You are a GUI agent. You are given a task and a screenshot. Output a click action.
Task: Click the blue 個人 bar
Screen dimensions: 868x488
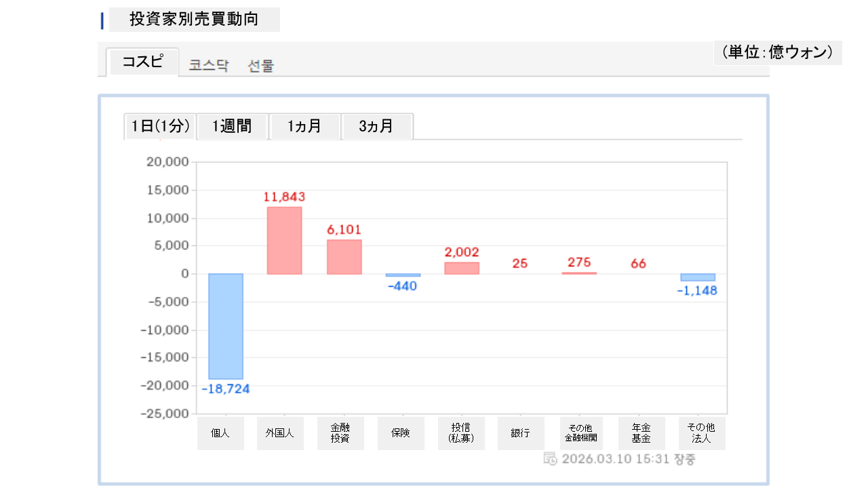coord(225,326)
